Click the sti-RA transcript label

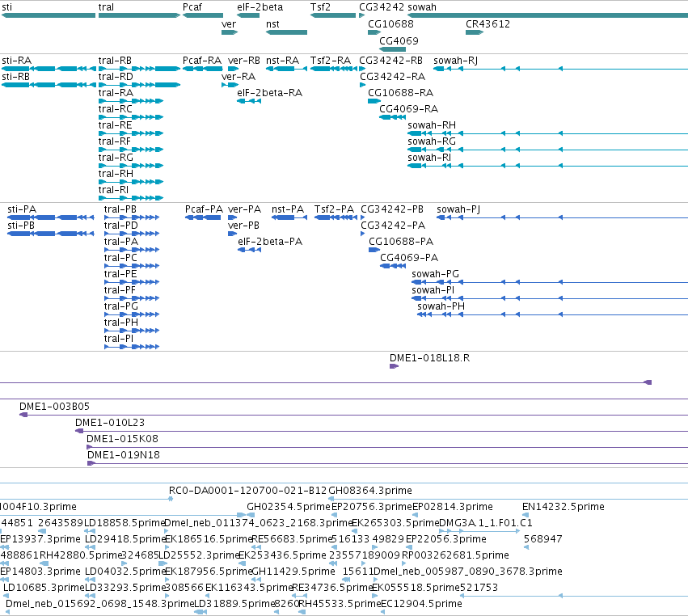pos(17,61)
